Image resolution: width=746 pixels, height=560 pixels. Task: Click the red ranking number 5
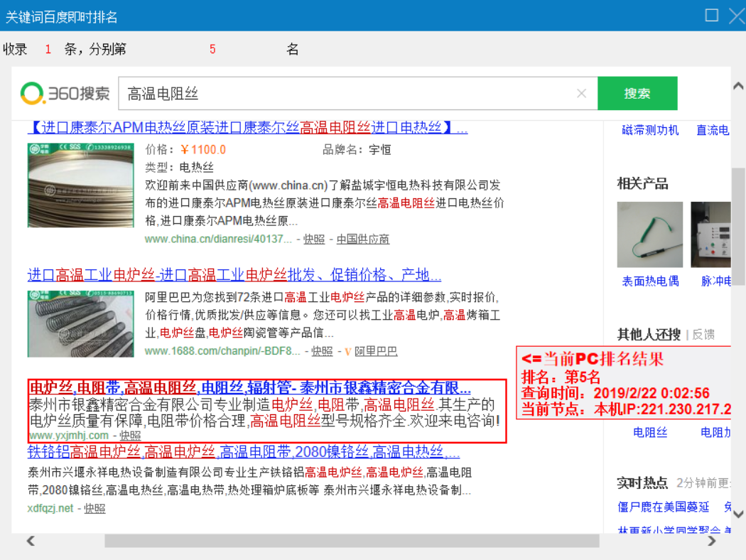(x=212, y=49)
